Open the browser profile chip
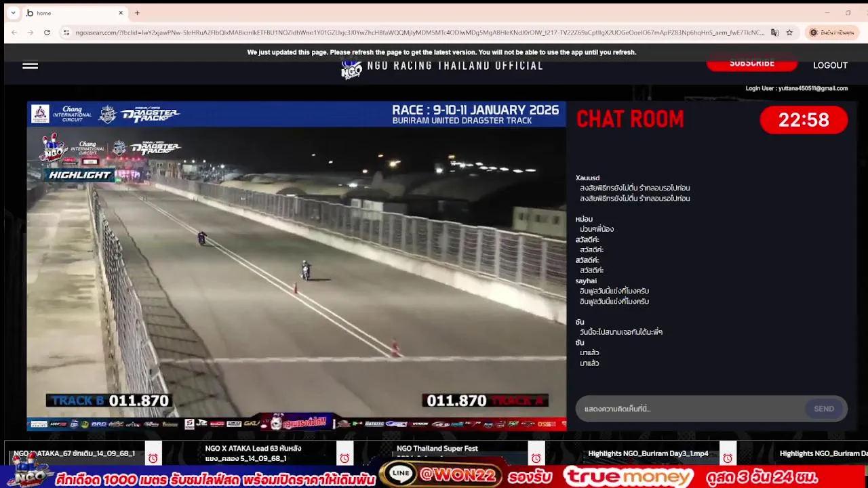Screen dimensions: 868x488 click(832, 33)
